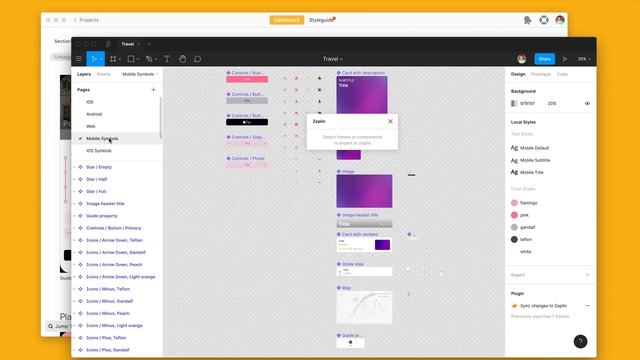Screen dimensions: 640x360
Task: Open the 39% zoom level dropdown
Action: [584, 59]
